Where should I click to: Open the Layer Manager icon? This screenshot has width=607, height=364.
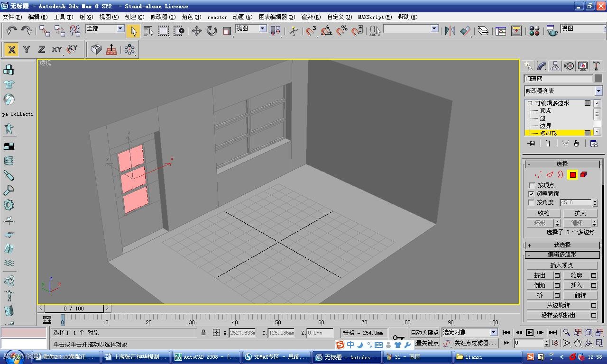(x=483, y=31)
